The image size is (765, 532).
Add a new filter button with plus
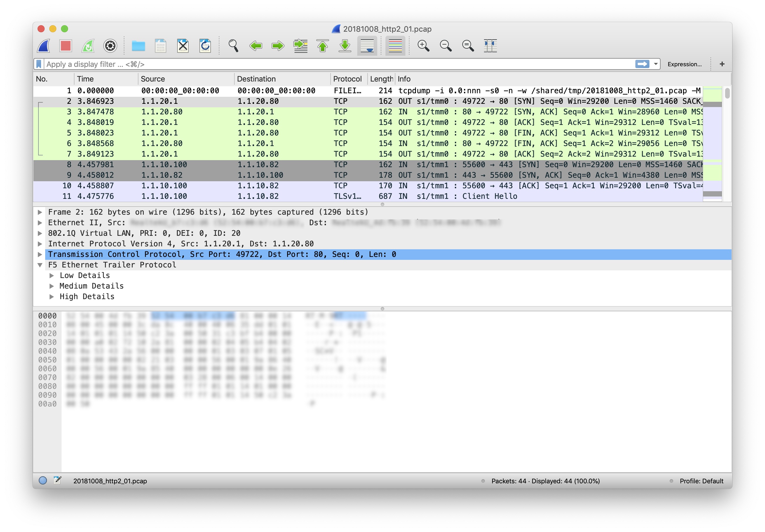pyautogui.click(x=722, y=64)
